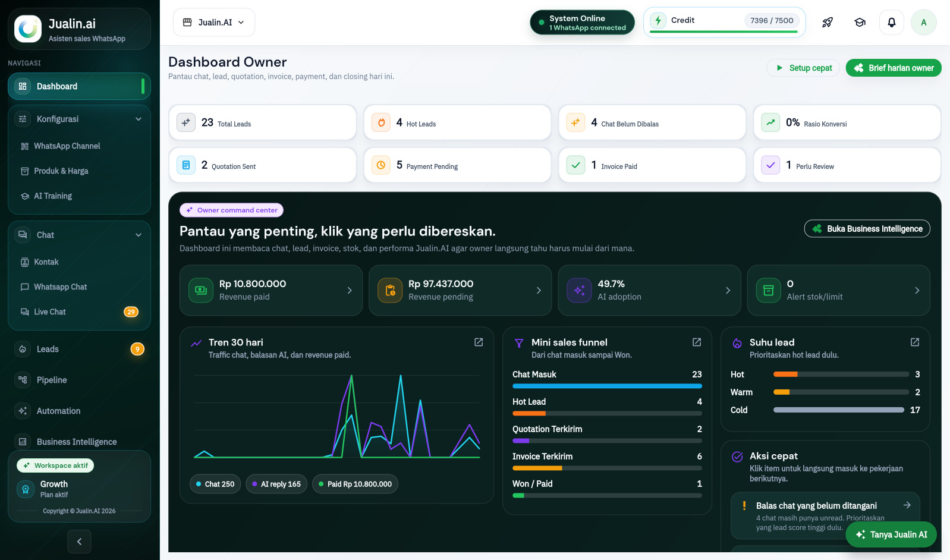
Task: Open Leads page
Action: (79, 349)
